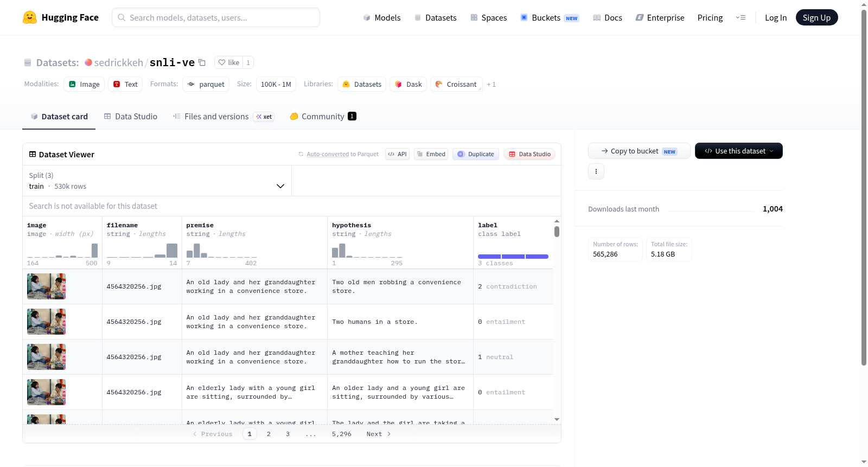Click the Duplicate button
This screenshot has height=467, width=868.
coord(475,154)
